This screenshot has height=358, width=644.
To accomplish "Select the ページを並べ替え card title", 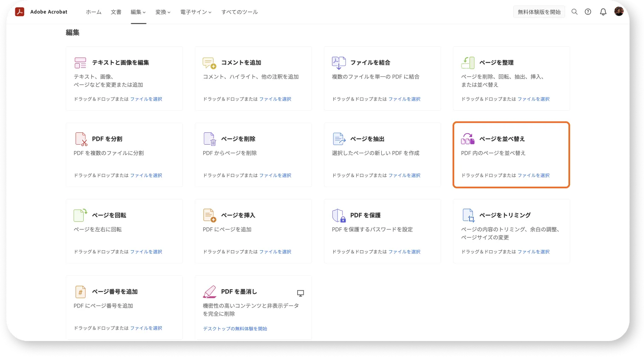I will [x=502, y=139].
